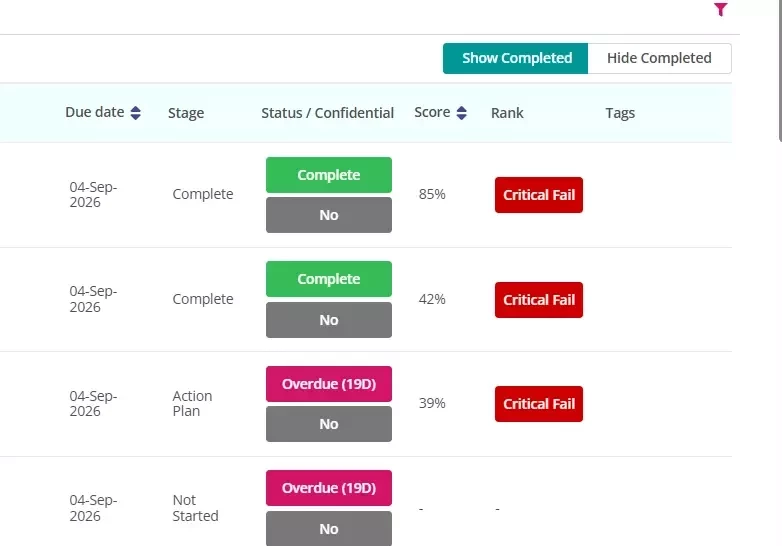Open the filter funnel icon
This screenshot has height=546, width=782.
(x=721, y=9)
